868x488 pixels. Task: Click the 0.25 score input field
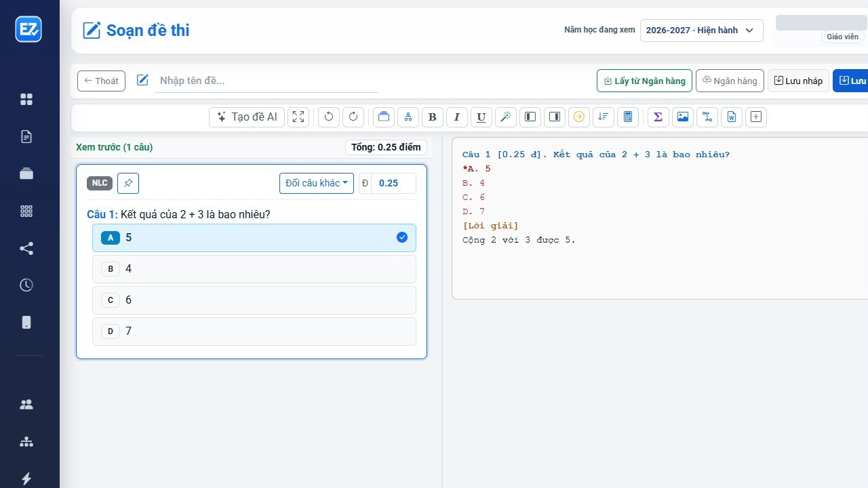[394, 183]
